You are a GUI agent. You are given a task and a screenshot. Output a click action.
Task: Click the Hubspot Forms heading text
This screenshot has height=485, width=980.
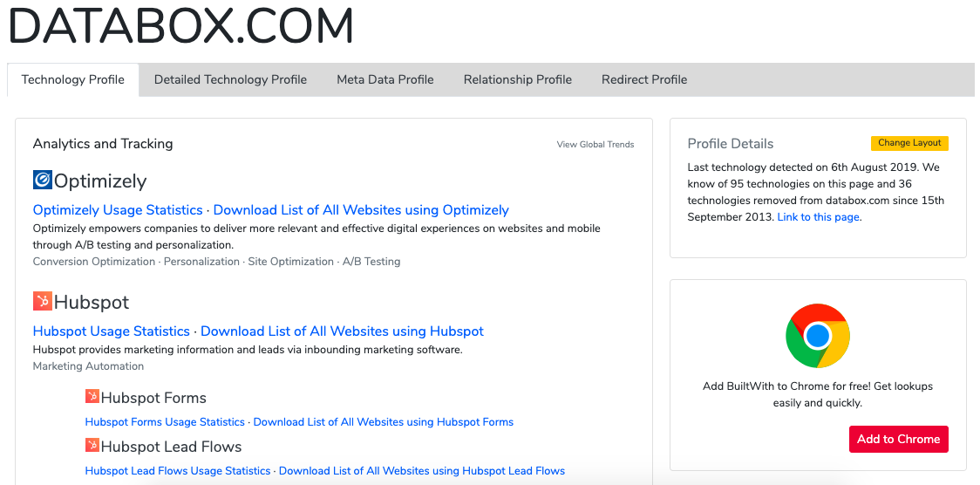click(153, 398)
